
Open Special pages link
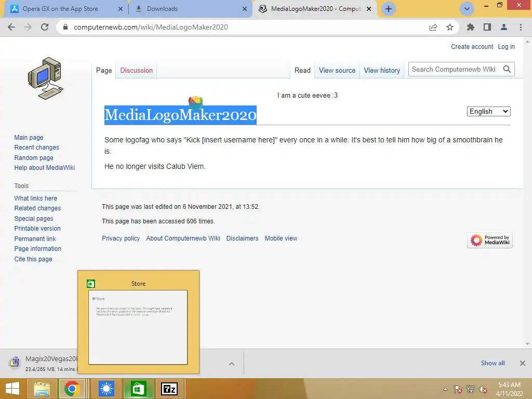(x=34, y=219)
